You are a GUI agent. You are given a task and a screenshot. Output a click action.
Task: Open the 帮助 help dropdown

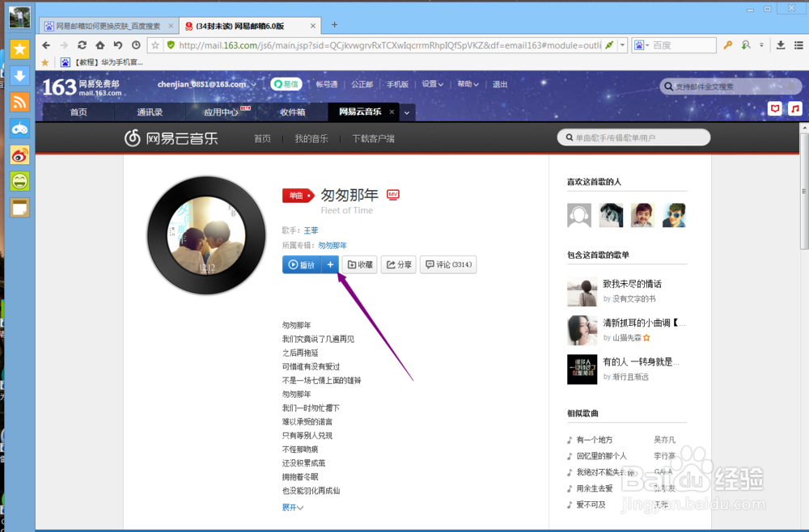(468, 84)
